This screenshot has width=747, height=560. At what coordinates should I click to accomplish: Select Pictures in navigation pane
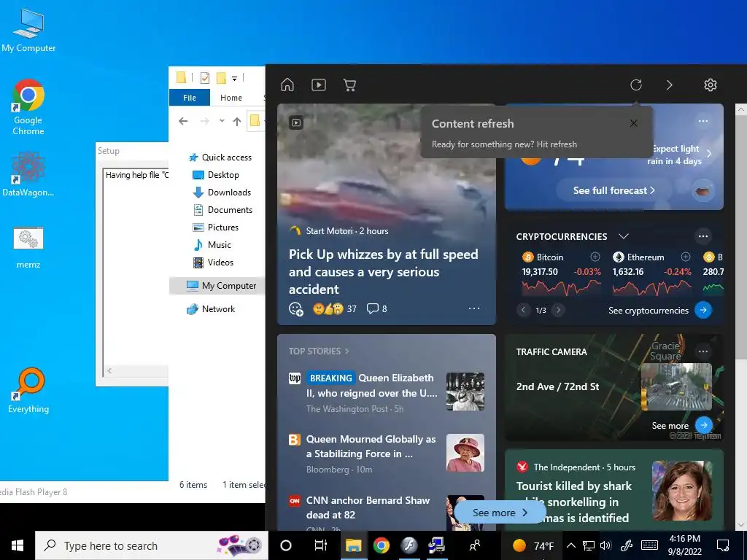coord(222,227)
